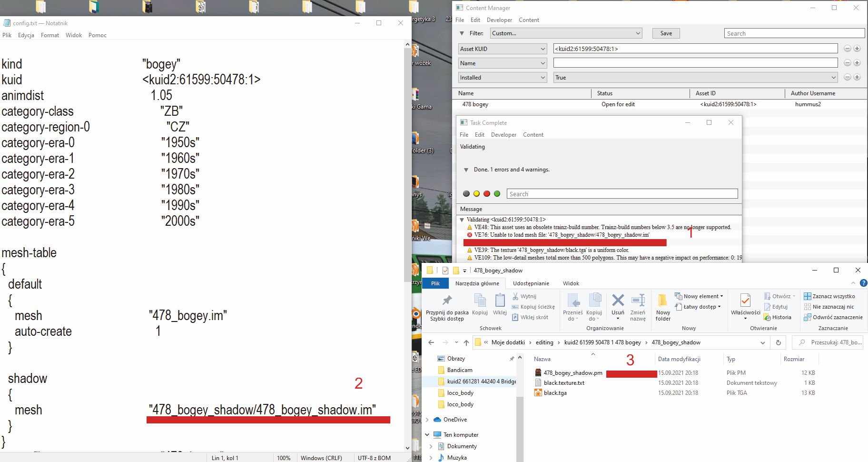Toggle the yellow warning filter dot
This screenshot has height=462, width=868.
click(476, 194)
